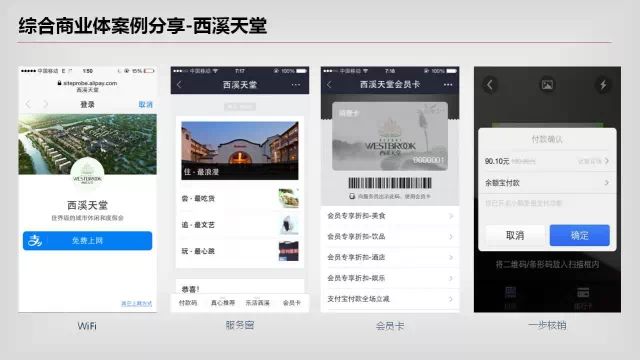Screen dimensions: 640x360
Task: Tap the small icon before the barcode hint text
Action: 352,196
